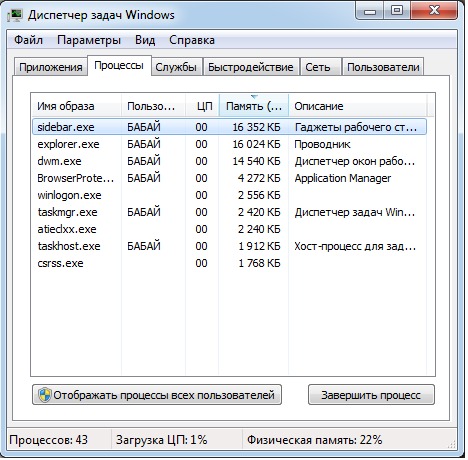
Task: Sort by Память column header
Action: (x=254, y=106)
